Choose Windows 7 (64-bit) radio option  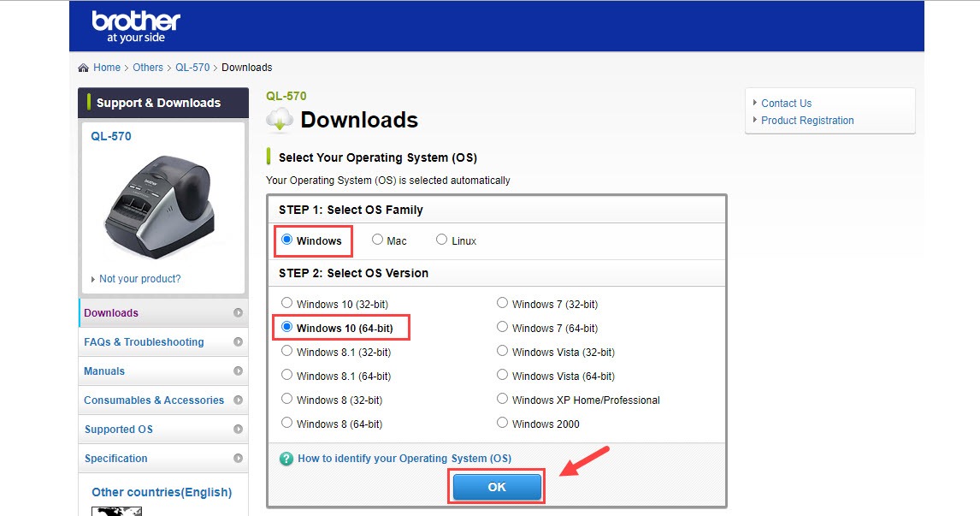point(503,328)
